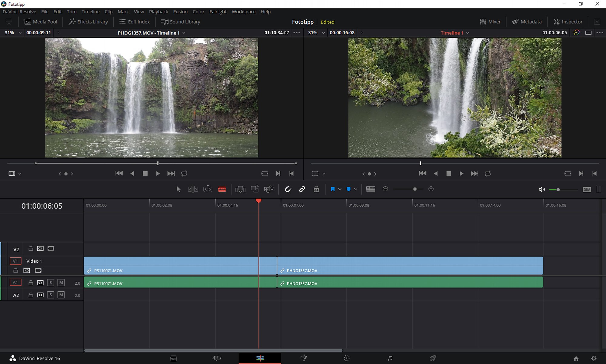Toggle the DIM audio button
The width and height of the screenshot is (606, 364).
(x=587, y=190)
